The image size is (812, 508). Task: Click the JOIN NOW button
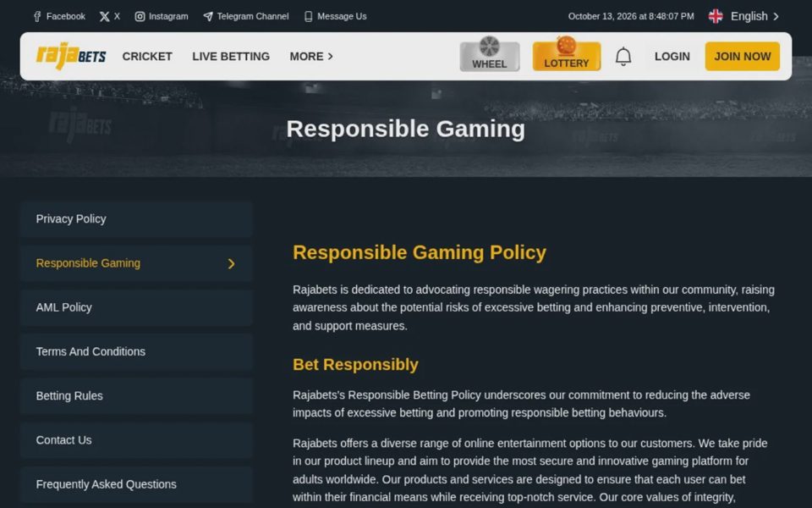[742, 56]
